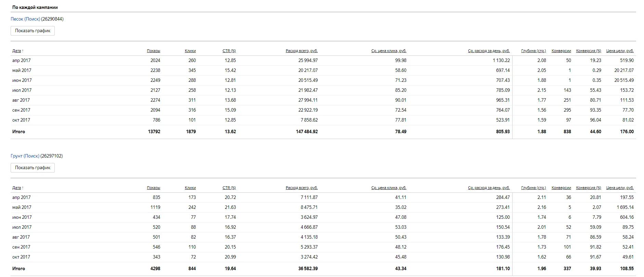Select Грунт total spend 36 582.39

point(308,269)
